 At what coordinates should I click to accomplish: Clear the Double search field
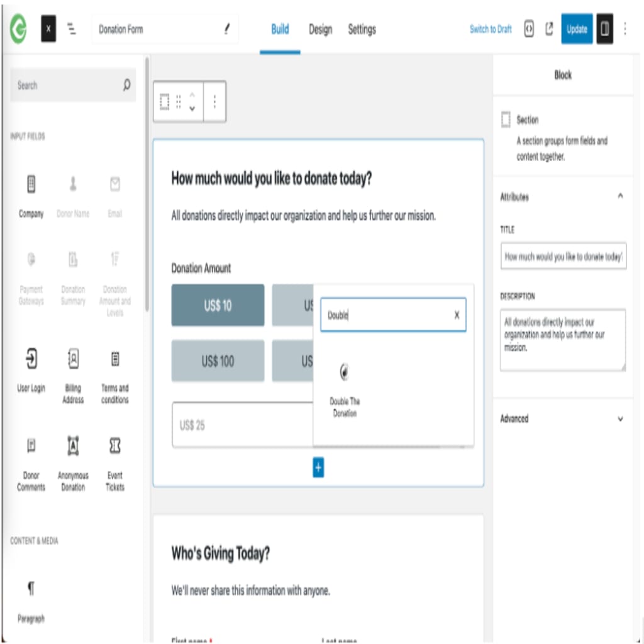pos(457,315)
